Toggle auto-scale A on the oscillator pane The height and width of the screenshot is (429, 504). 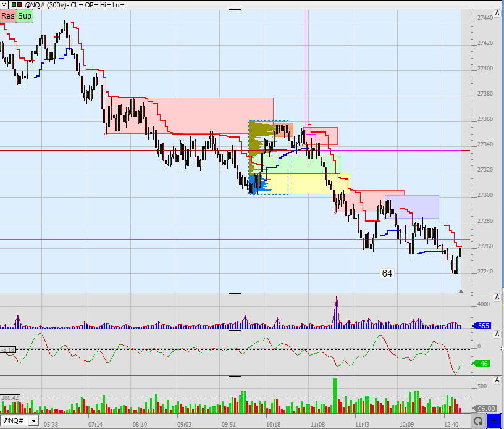[497, 335]
